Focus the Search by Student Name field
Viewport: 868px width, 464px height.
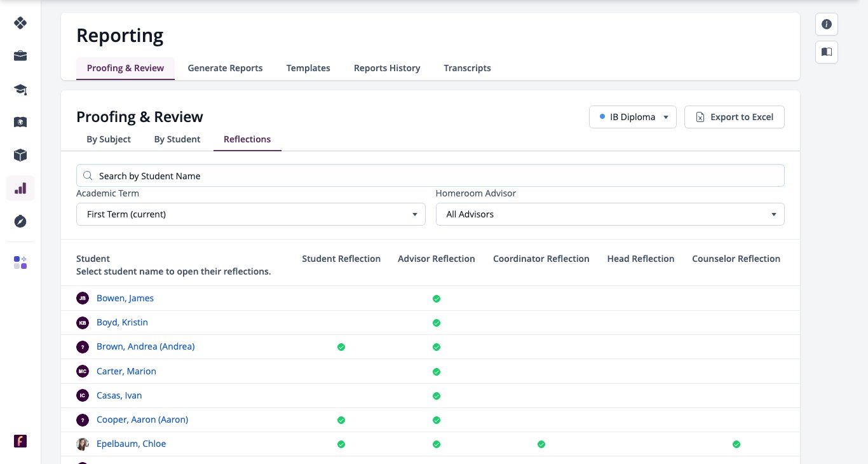430,175
